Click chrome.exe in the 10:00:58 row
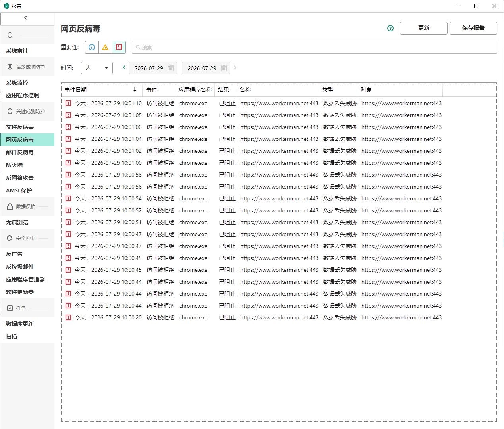 (x=193, y=175)
